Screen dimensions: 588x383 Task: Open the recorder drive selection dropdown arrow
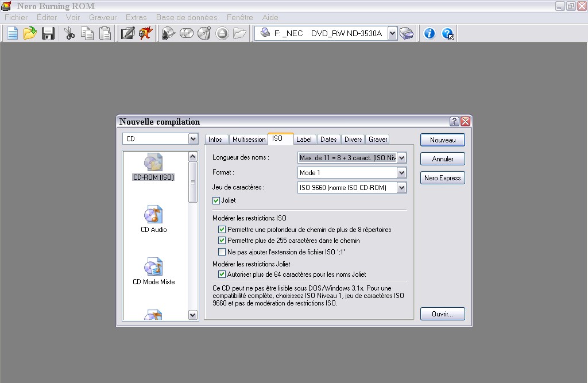pos(392,33)
